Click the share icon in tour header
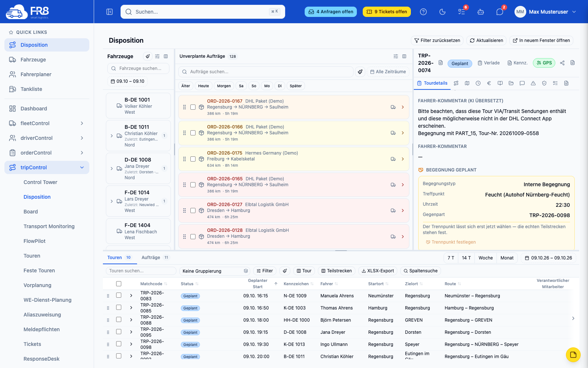The image size is (588, 368). point(562,63)
